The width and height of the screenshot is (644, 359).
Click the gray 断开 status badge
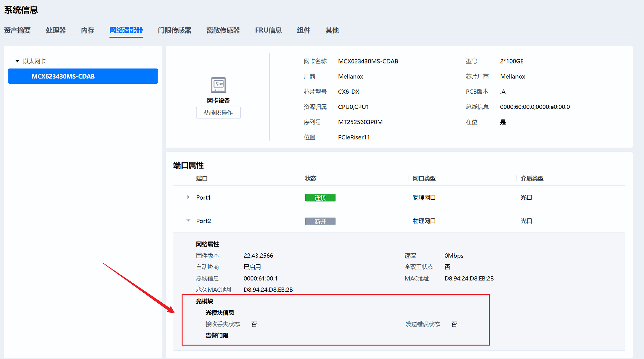[320, 222]
